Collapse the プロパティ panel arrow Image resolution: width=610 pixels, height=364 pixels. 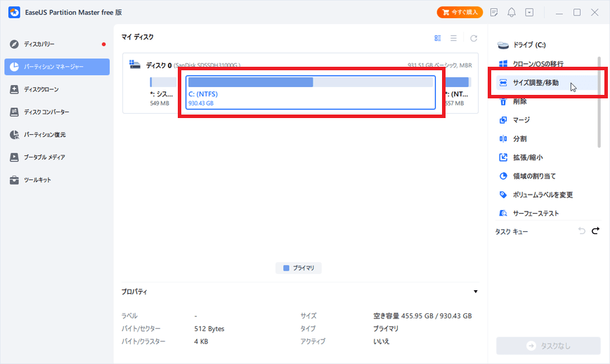[x=475, y=292]
